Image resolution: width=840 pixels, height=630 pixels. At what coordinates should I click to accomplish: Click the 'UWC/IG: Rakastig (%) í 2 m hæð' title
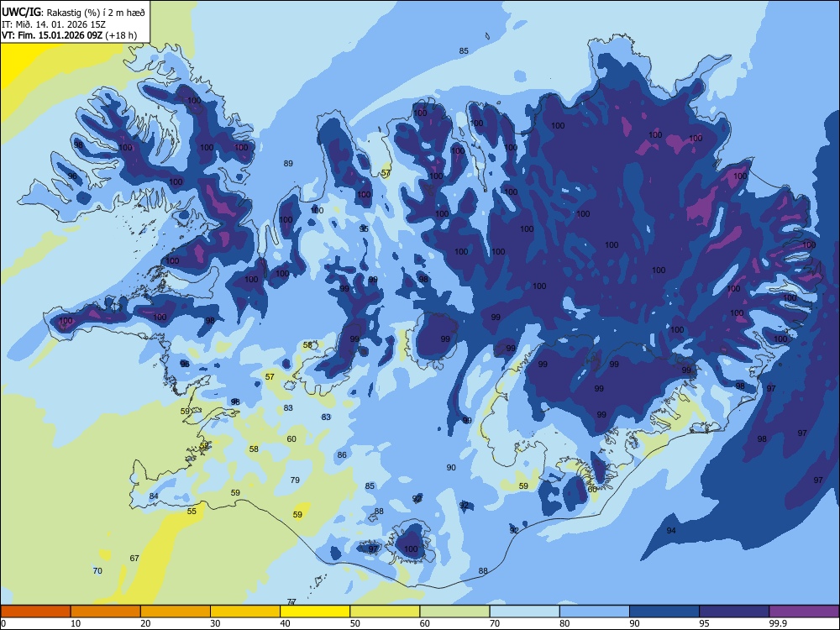click(73, 12)
